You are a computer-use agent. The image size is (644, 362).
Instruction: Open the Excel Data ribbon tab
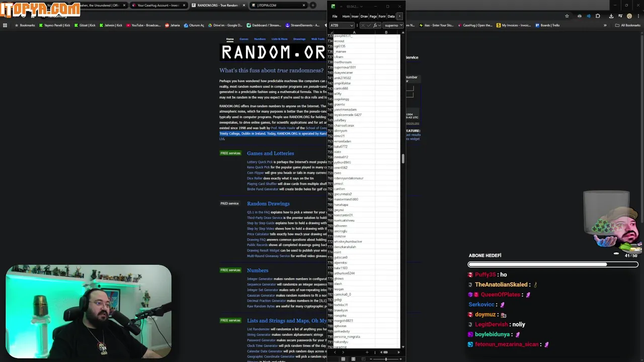[391, 16]
